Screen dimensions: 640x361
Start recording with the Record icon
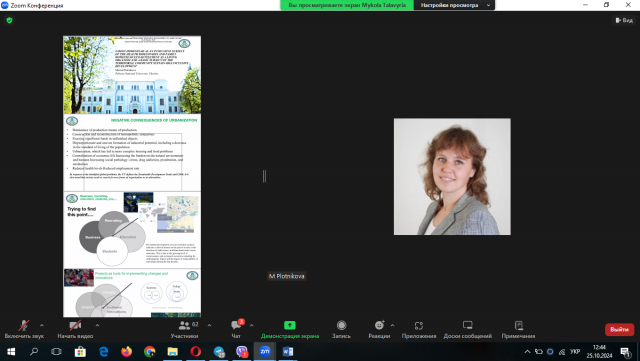(342, 325)
